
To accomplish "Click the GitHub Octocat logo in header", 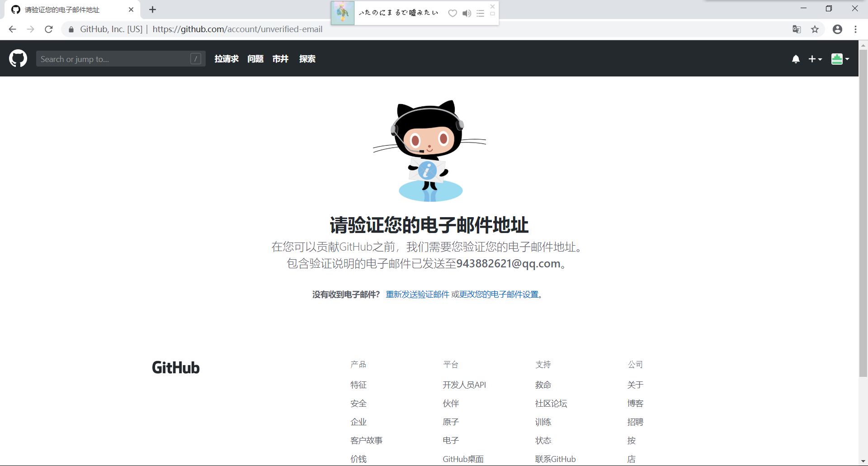I will (18, 59).
